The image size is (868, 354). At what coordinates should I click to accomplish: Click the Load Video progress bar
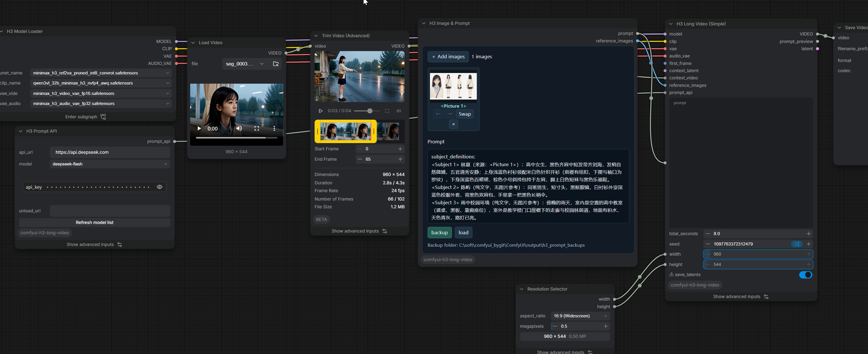click(x=237, y=138)
